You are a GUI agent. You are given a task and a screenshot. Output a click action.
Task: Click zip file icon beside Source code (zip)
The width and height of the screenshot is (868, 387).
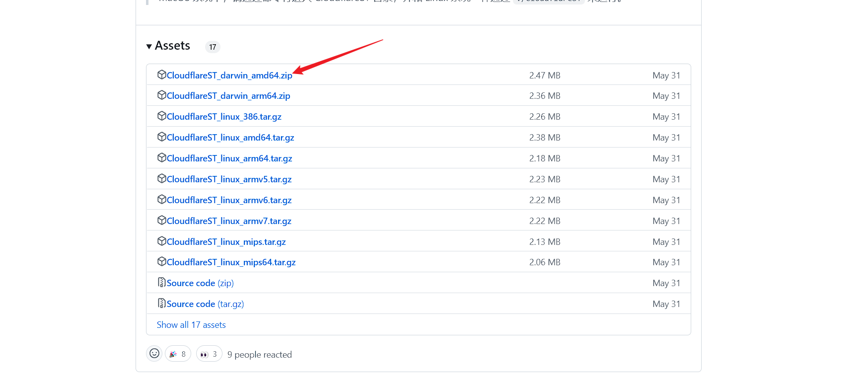pyautogui.click(x=161, y=282)
